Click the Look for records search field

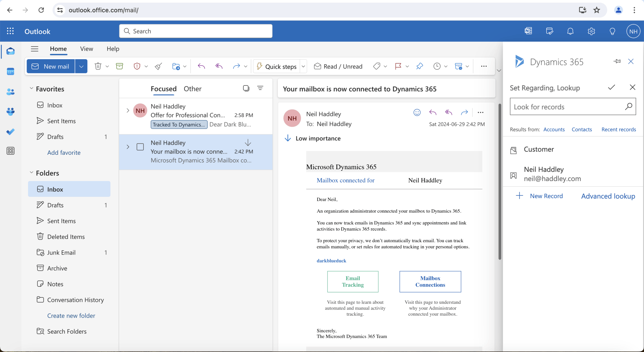[x=567, y=106]
